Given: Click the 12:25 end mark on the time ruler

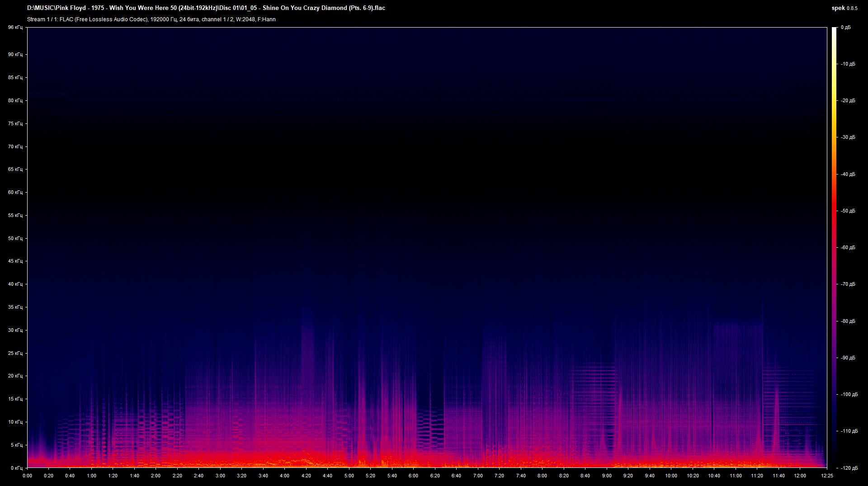Looking at the screenshot, I should tap(828, 476).
